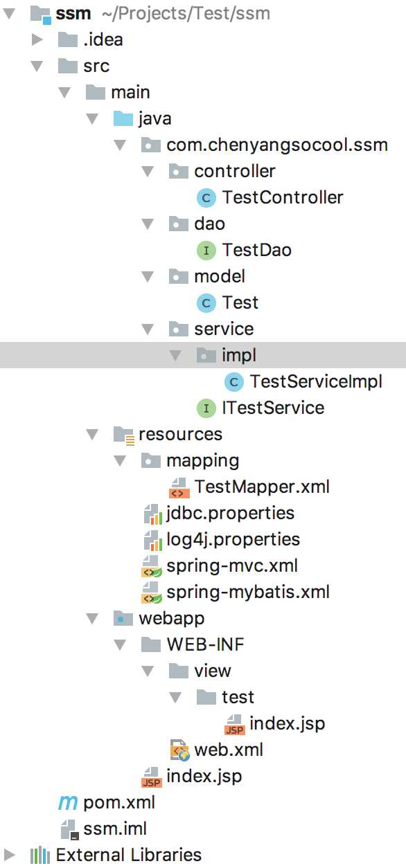Collapse the controller package arrow
Viewport: 406px width, 868px height.
click(147, 172)
